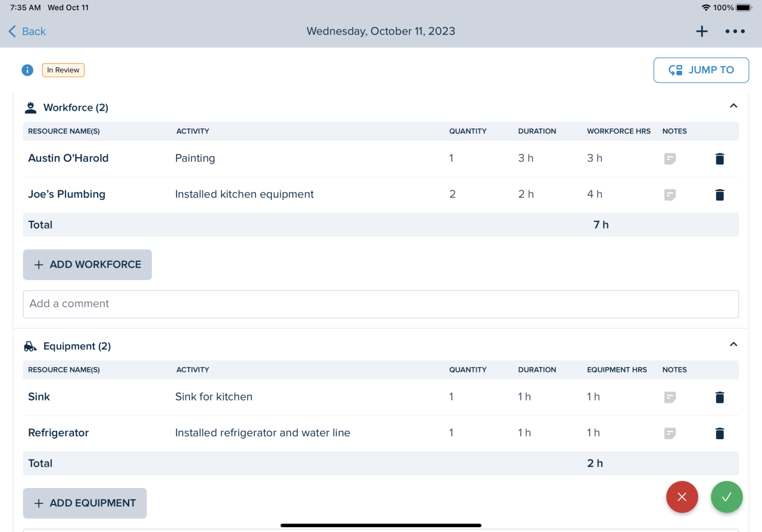Collapse the Equipment section

[x=733, y=343]
